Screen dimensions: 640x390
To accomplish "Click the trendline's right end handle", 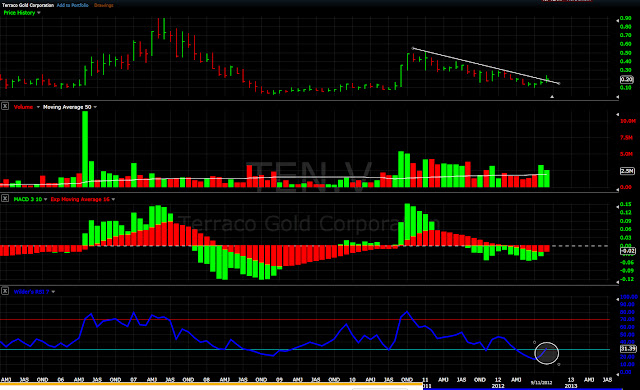I will pos(559,84).
